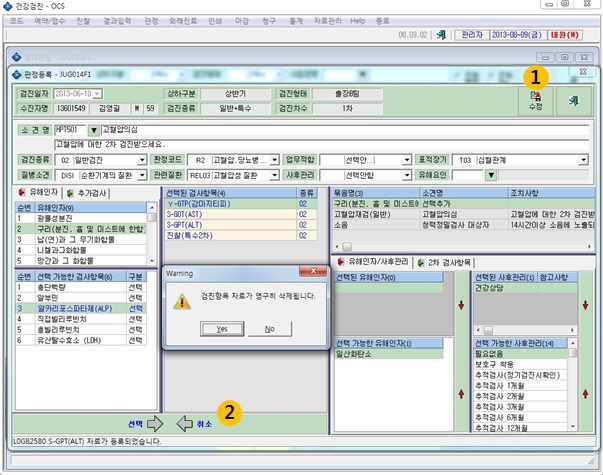The image size is (603, 475).
Task: Select the 직접빌리루빈치 row
Action: pyautogui.click(x=81, y=319)
